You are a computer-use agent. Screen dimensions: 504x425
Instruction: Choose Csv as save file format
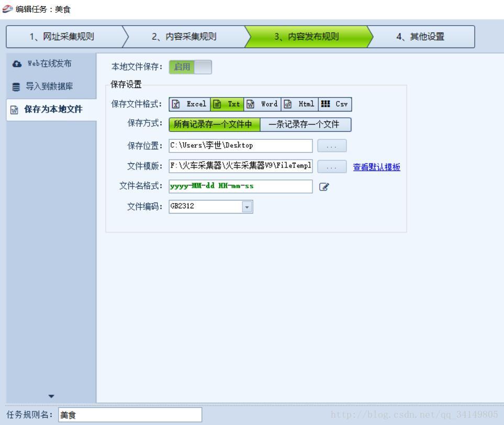tap(335, 104)
